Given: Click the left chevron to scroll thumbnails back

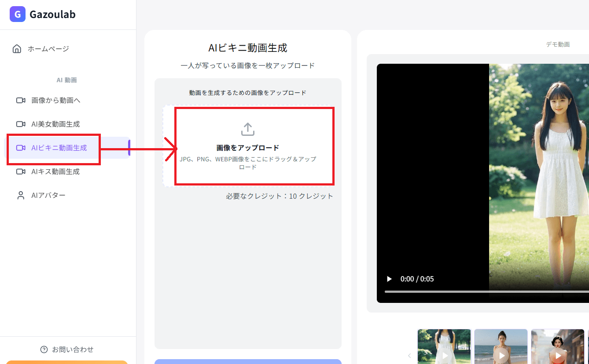Looking at the screenshot, I should (409, 355).
